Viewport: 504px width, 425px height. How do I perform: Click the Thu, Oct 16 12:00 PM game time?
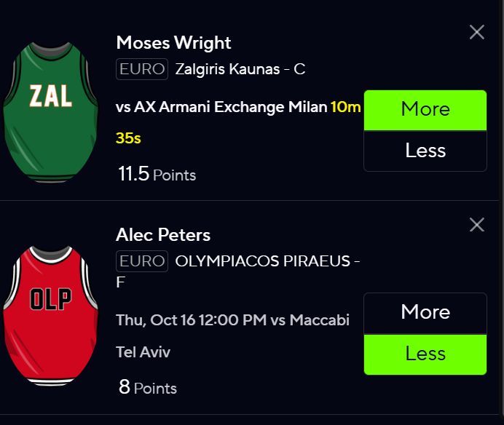point(192,320)
